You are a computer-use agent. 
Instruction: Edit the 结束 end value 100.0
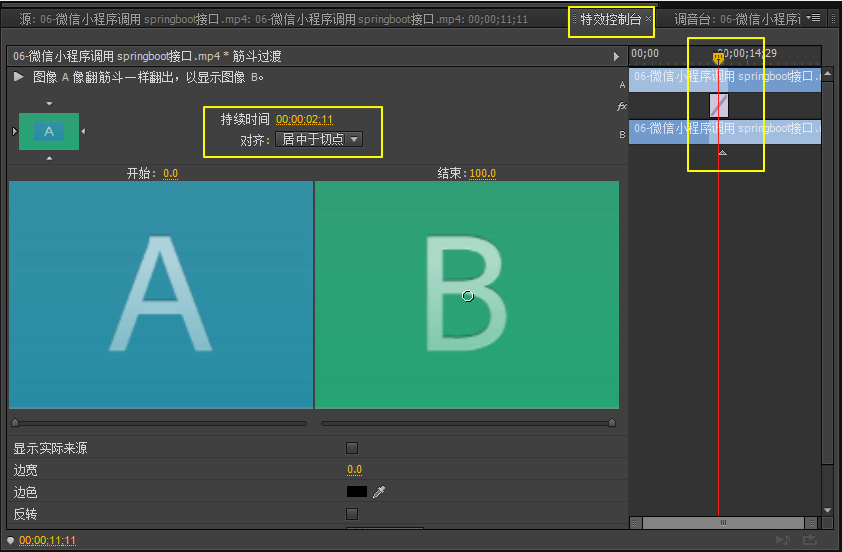pos(482,173)
